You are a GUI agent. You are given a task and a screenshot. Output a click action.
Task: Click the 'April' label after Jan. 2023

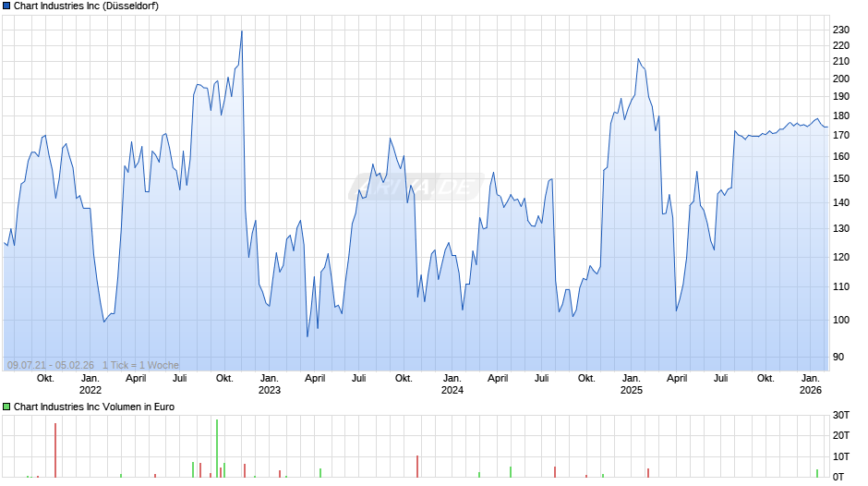[x=315, y=378]
